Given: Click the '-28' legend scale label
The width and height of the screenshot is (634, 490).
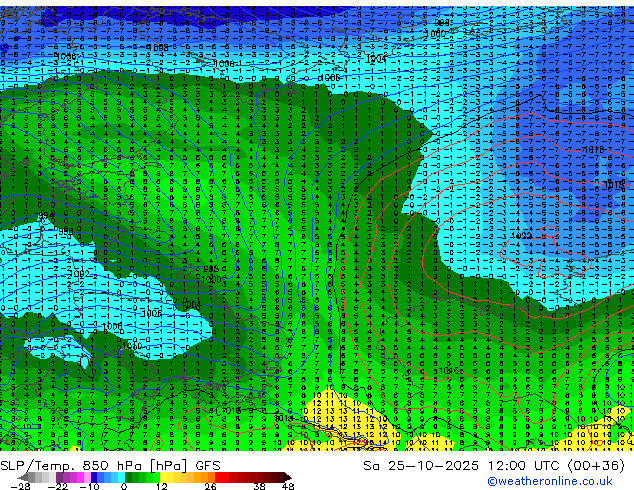Looking at the screenshot, I should click(20, 486).
